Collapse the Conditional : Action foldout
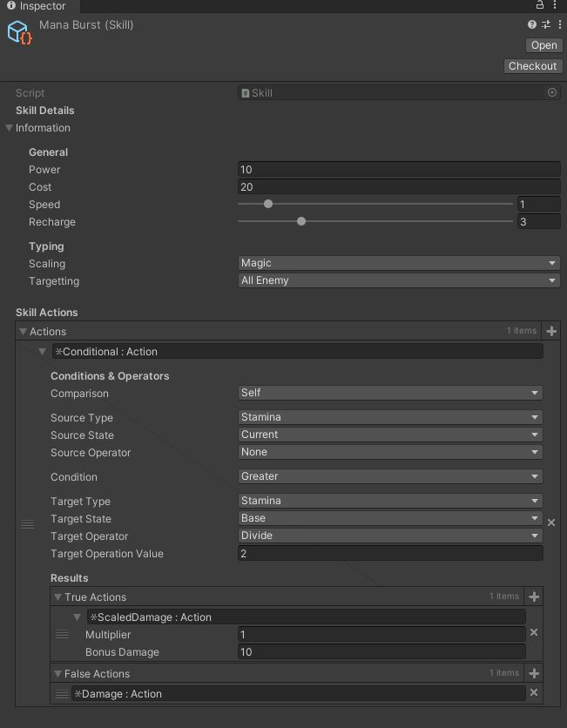This screenshot has height=728, width=567. tap(42, 352)
